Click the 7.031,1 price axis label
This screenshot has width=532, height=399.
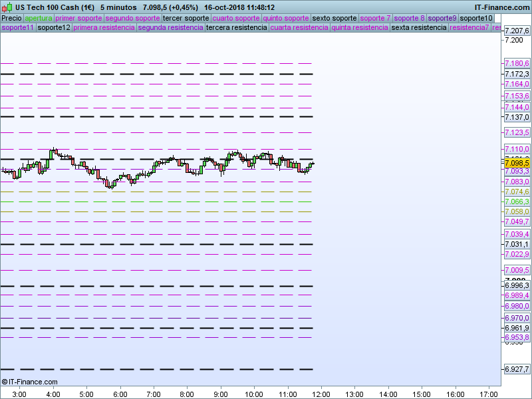[517, 244]
